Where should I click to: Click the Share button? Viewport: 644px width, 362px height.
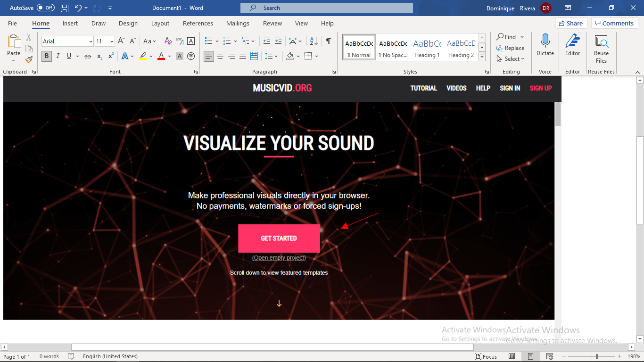pyautogui.click(x=571, y=23)
